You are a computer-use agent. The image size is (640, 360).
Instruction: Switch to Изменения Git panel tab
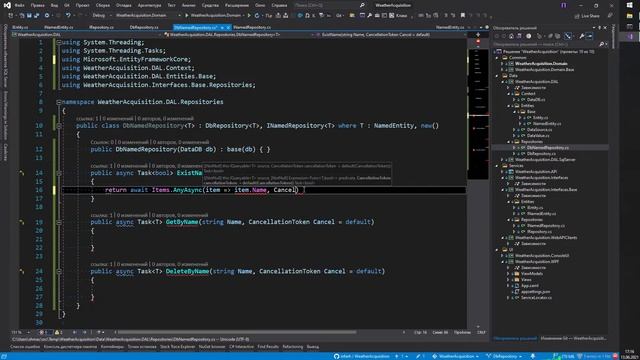point(573,338)
